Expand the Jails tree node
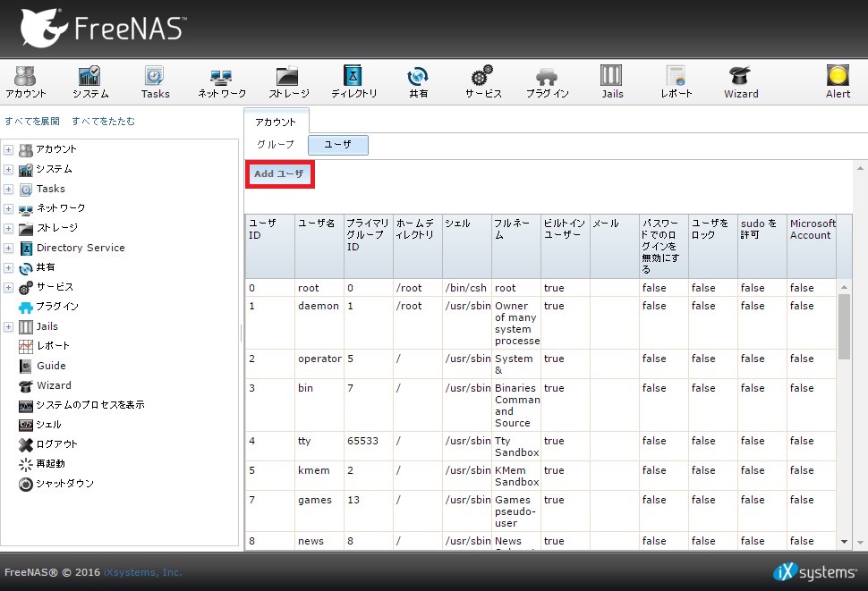868x591 pixels. [8, 326]
